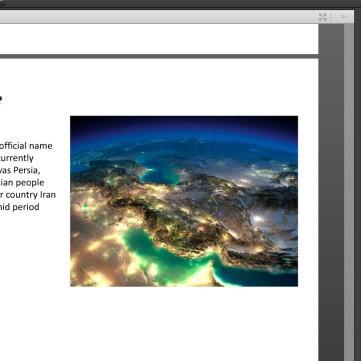
Task: Select the night satellite image of Iran
Action: (x=184, y=201)
